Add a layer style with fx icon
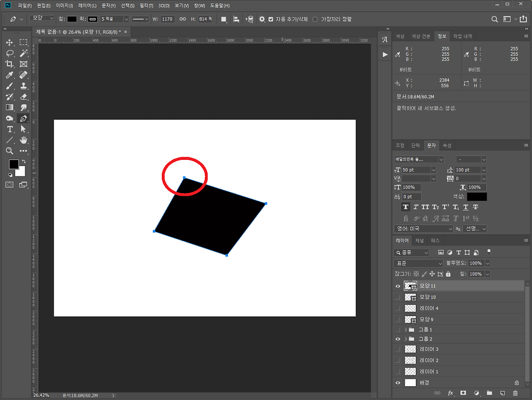 [x=450, y=393]
